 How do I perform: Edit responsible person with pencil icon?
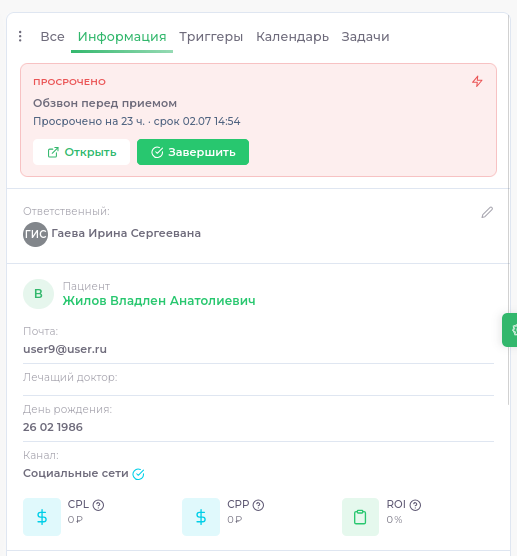(x=487, y=212)
